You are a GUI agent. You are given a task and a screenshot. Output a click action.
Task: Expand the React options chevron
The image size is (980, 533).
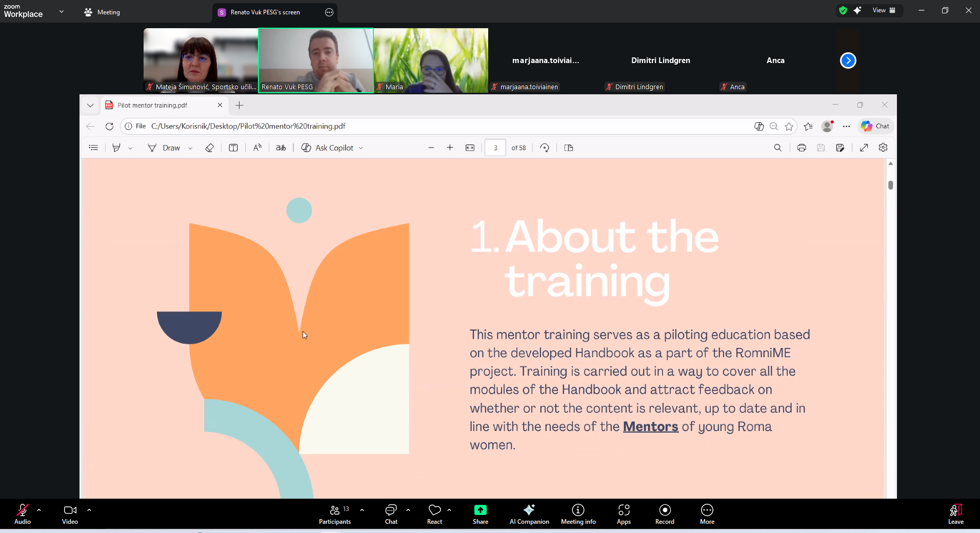pos(450,510)
